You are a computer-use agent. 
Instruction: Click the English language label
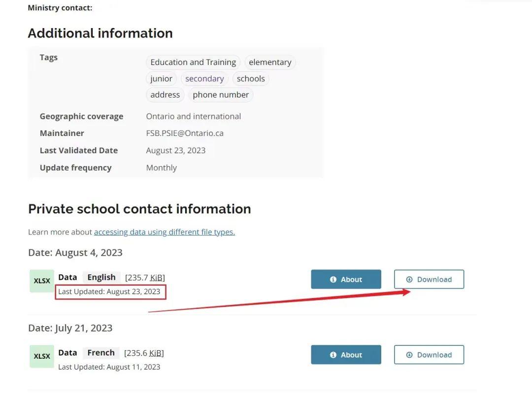[x=101, y=277]
